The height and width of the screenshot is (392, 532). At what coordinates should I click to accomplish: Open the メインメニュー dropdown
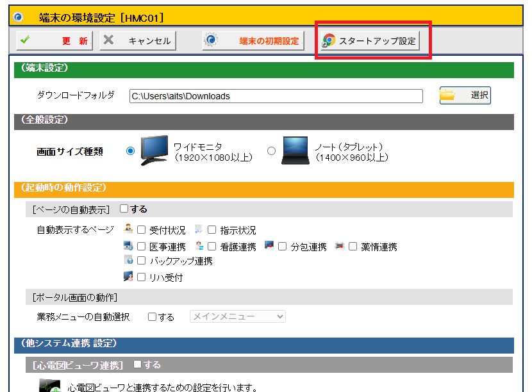pos(238,316)
